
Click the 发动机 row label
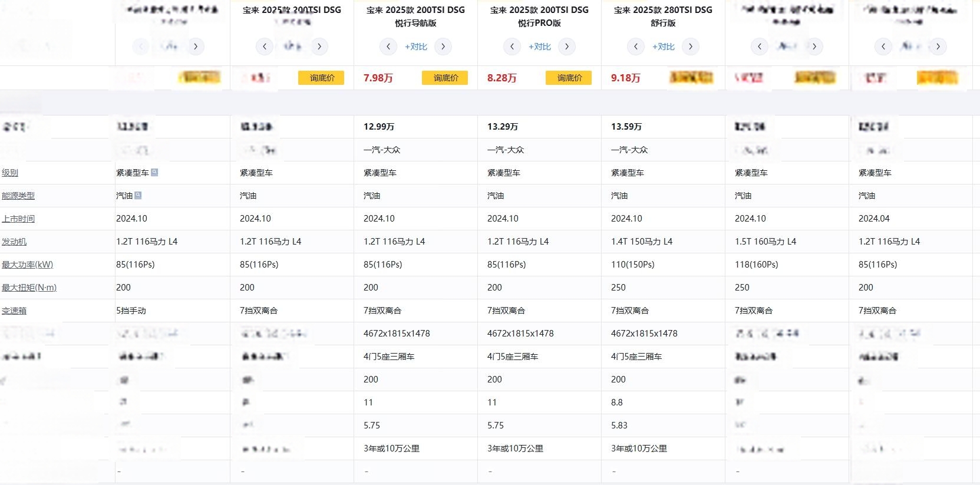click(x=14, y=242)
